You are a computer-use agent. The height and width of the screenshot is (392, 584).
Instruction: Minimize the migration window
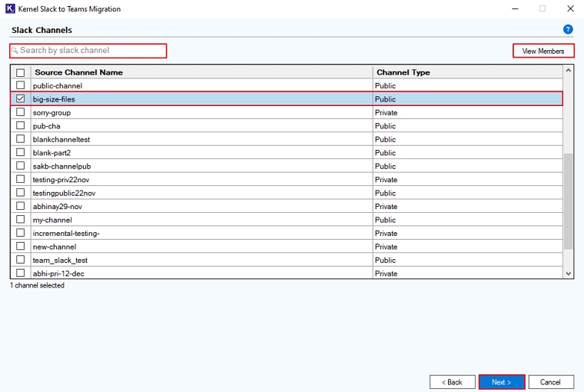click(515, 8)
